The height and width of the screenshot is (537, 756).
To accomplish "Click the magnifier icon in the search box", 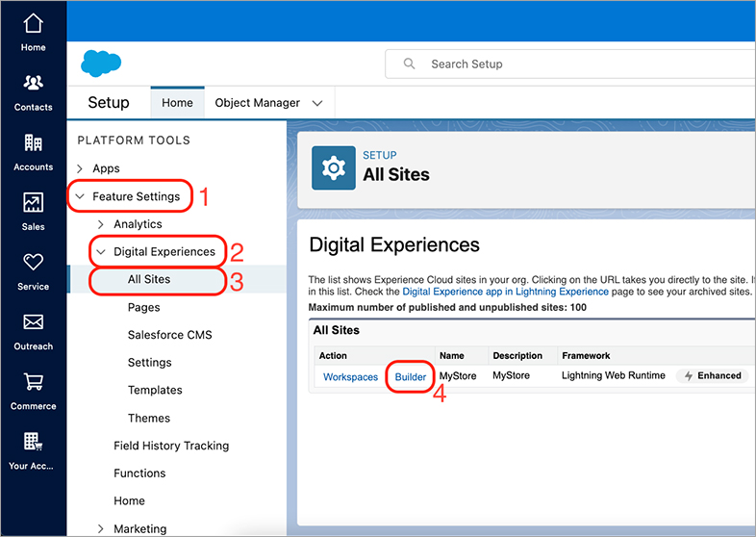I will pyautogui.click(x=409, y=64).
